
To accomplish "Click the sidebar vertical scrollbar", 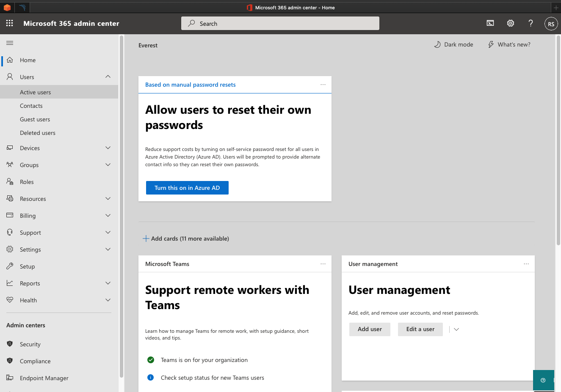I will pyautogui.click(x=121, y=206).
